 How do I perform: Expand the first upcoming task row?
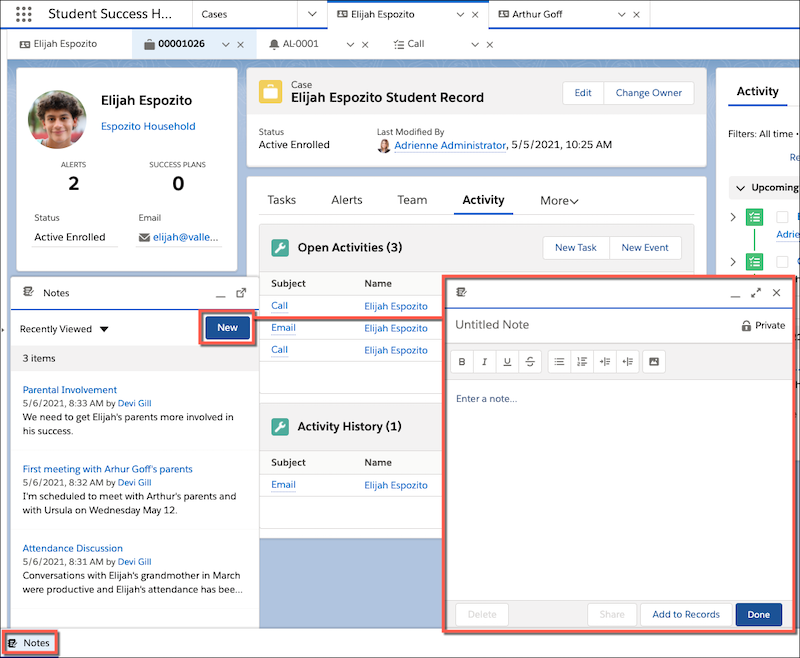point(733,217)
